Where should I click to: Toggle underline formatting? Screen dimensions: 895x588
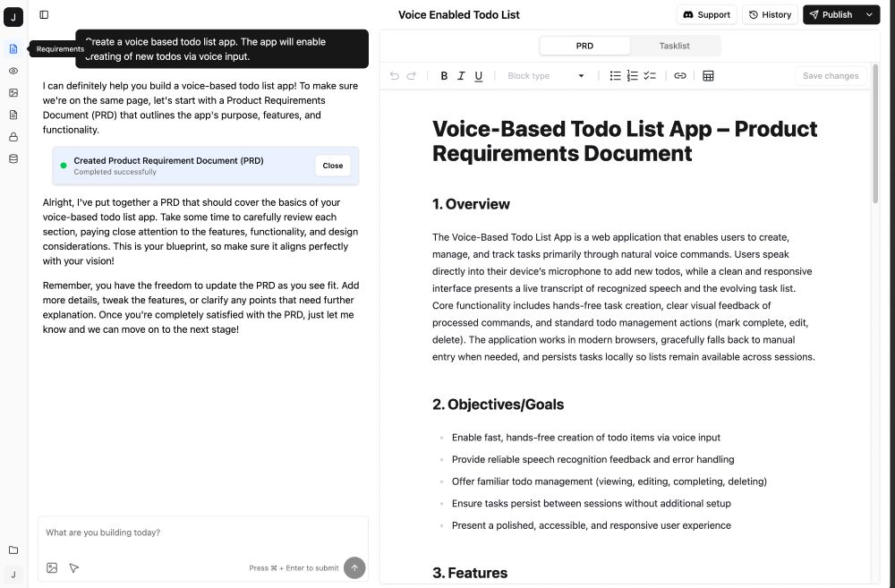coord(478,75)
